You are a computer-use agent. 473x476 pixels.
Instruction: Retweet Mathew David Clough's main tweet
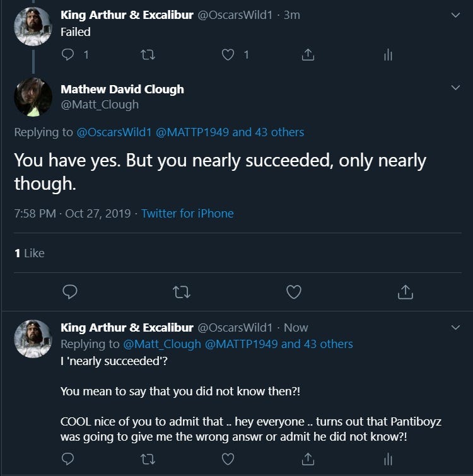point(182,292)
